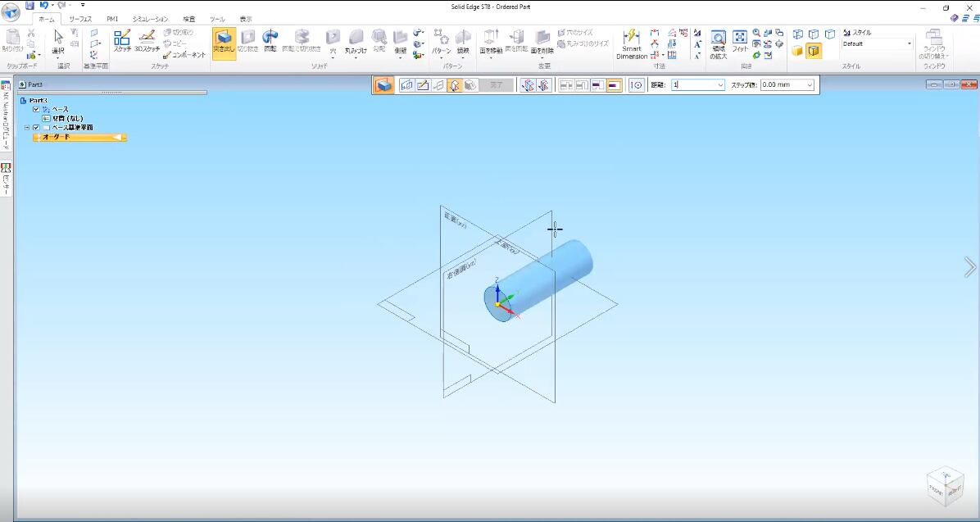Open the Default style dropdown
The height and width of the screenshot is (522, 980).
(909, 44)
